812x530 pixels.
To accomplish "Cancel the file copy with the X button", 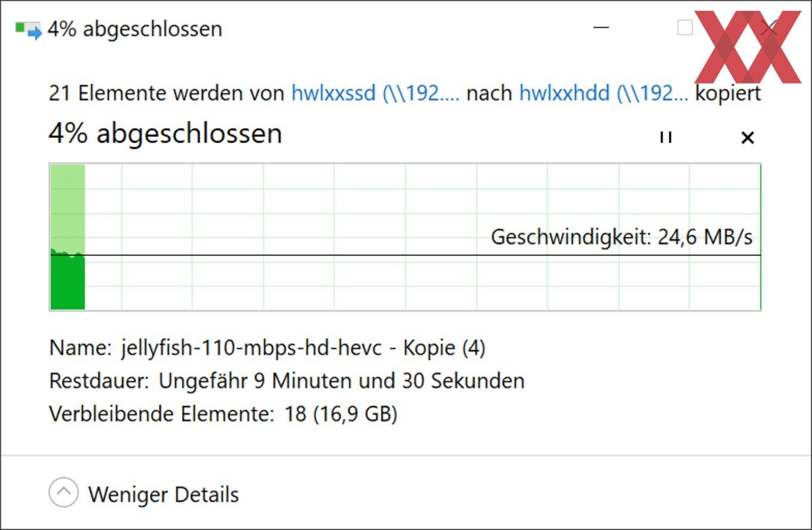I will click(747, 138).
